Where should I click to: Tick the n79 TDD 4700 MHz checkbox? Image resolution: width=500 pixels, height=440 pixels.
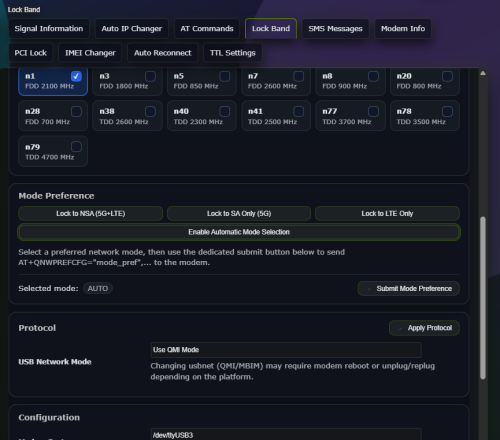point(76,147)
